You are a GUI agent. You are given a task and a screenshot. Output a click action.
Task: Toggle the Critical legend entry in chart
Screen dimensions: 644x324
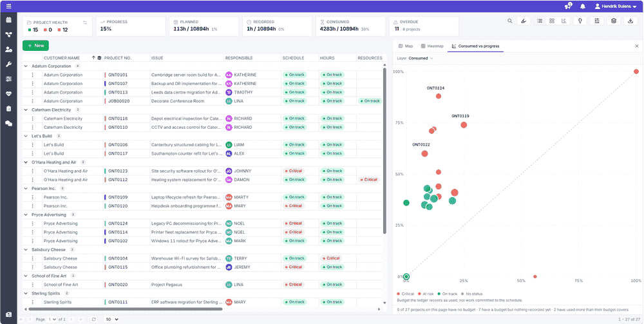pyautogui.click(x=405, y=294)
